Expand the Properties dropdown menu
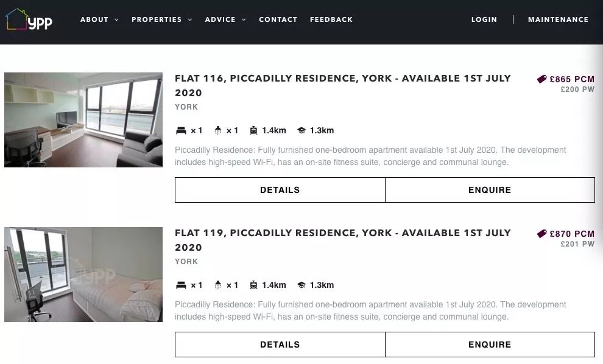This screenshot has height=364, width=603. point(161,19)
